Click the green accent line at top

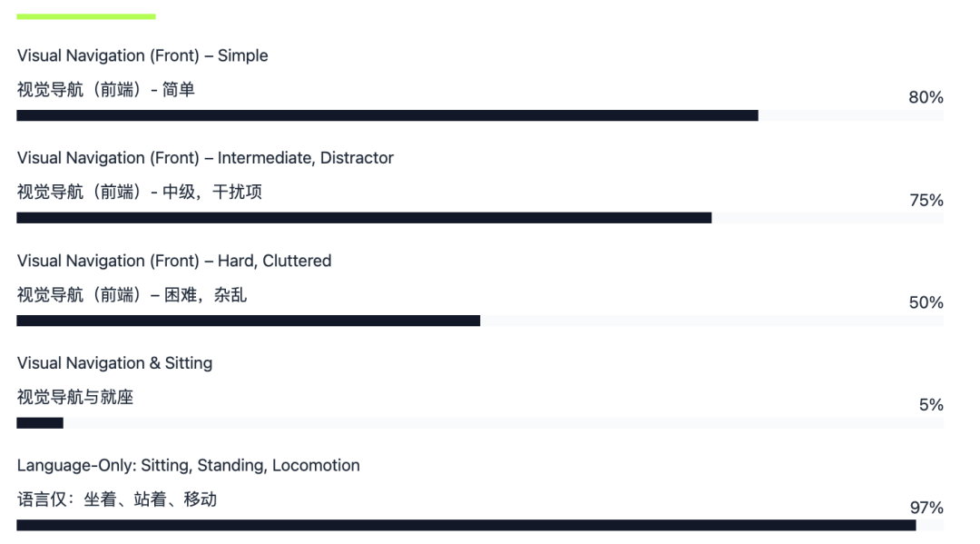point(86,17)
